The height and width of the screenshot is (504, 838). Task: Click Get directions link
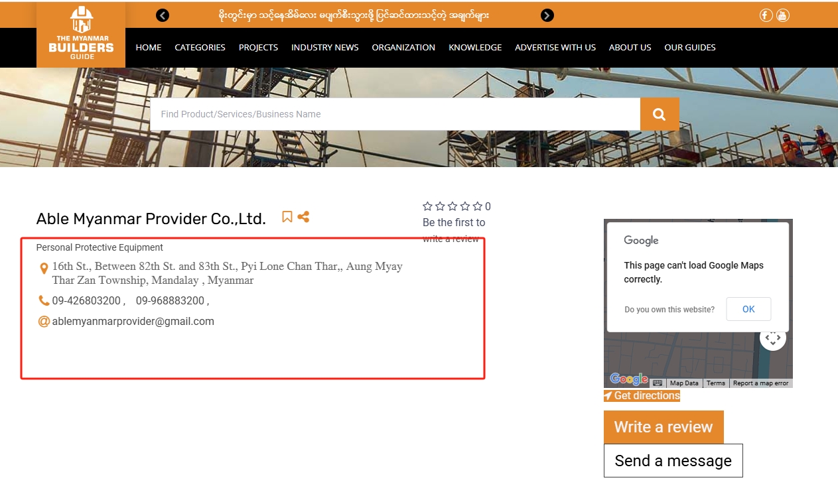[642, 396]
